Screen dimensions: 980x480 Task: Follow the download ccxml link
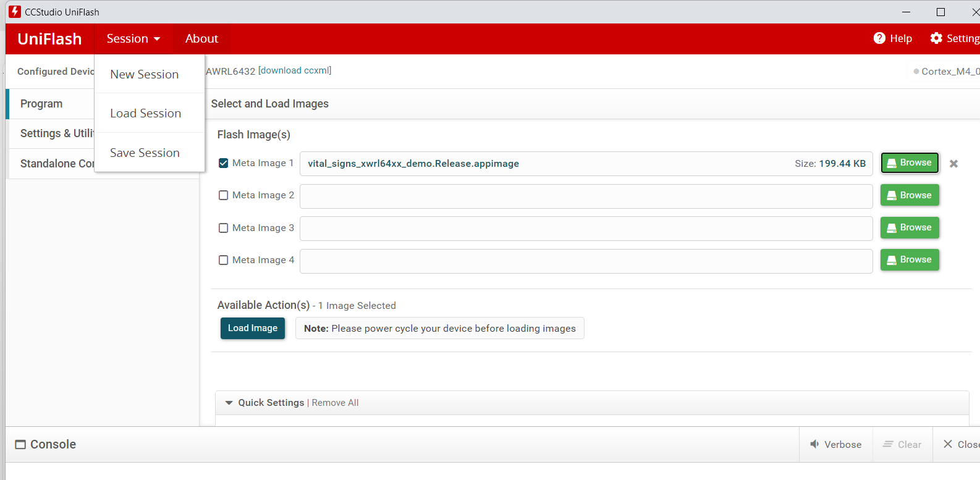pos(295,70)
